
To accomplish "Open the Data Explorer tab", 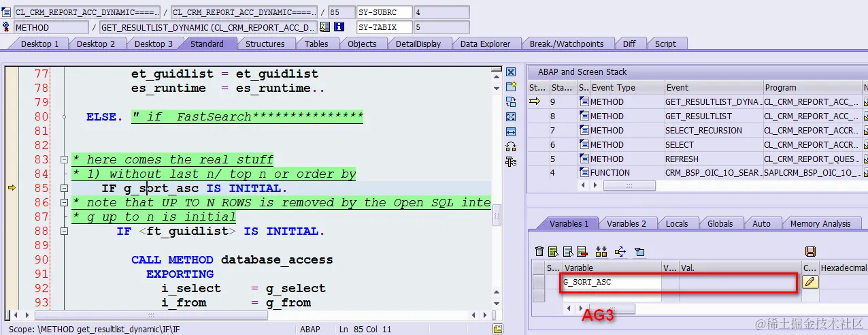I will click(x=485, y=44).
